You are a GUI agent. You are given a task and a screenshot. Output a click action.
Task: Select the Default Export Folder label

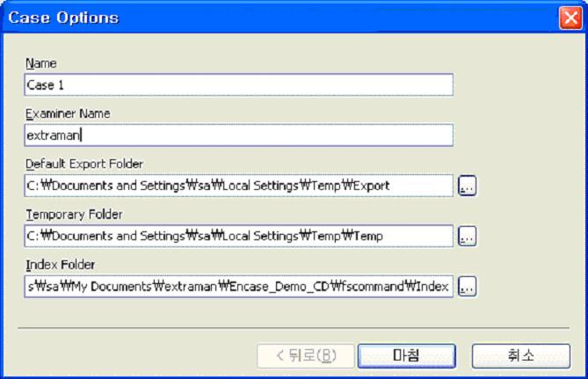[84, 164]
